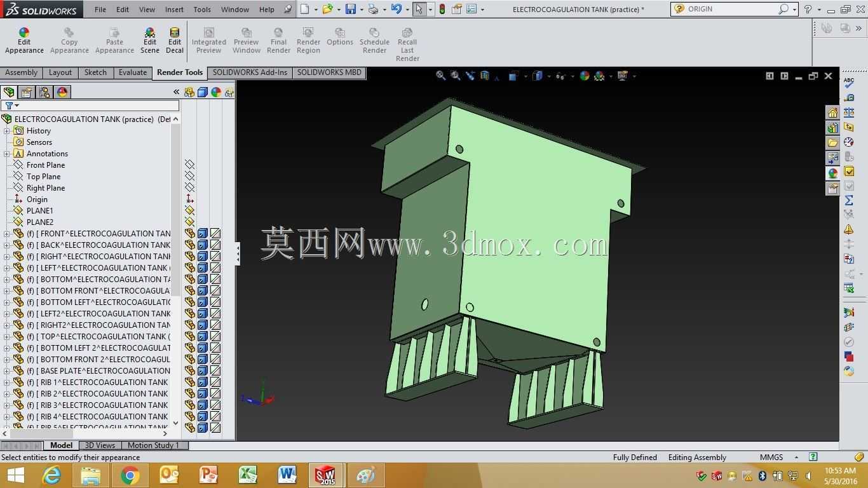Open the unit system MMGS dropdown

point(796,457)
